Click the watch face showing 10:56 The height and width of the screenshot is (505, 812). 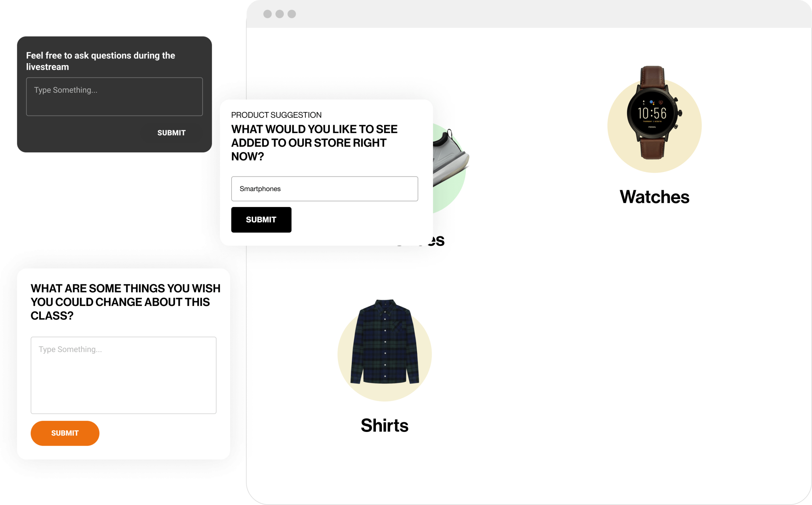652,114
